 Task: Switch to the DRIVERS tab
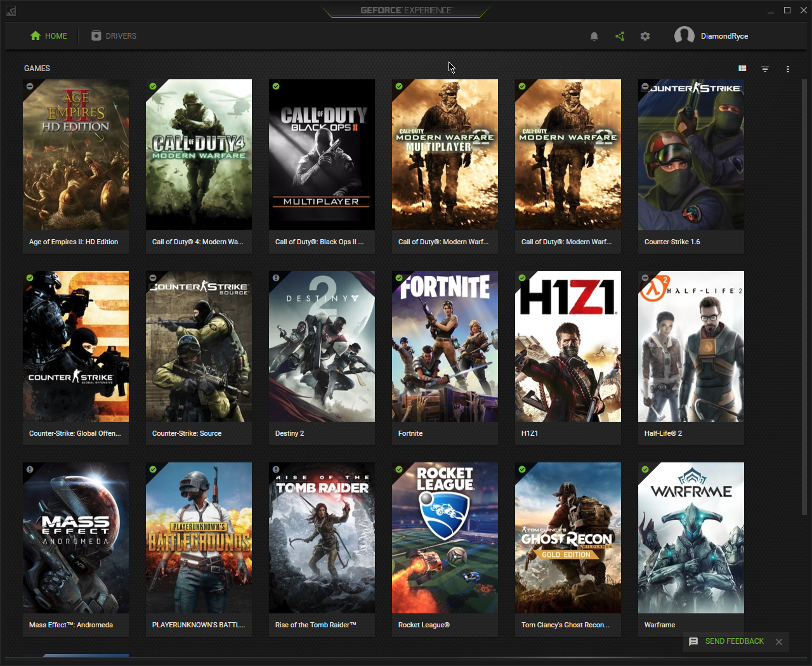click(x=114, y=36)
